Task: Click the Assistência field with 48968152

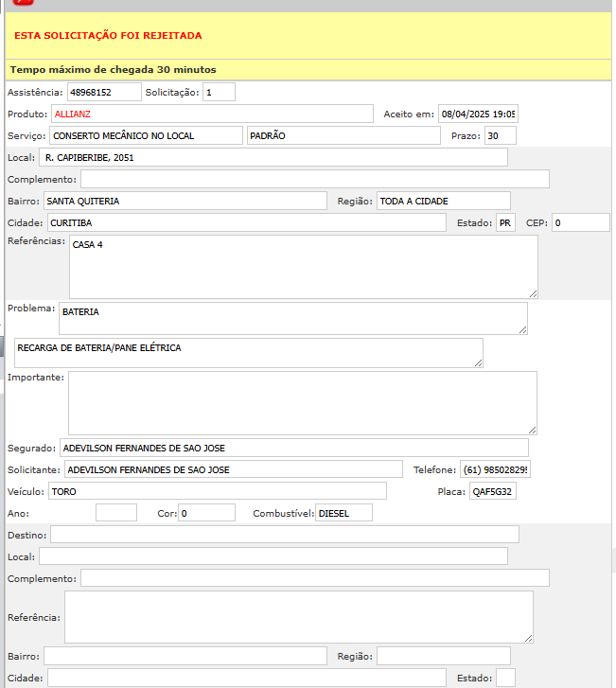Action: (103, 92)
